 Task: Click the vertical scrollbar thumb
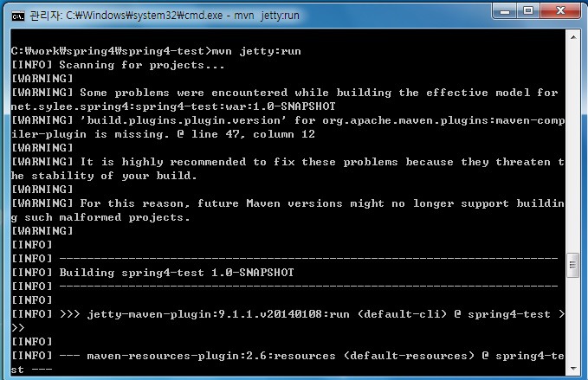(572, 264)
